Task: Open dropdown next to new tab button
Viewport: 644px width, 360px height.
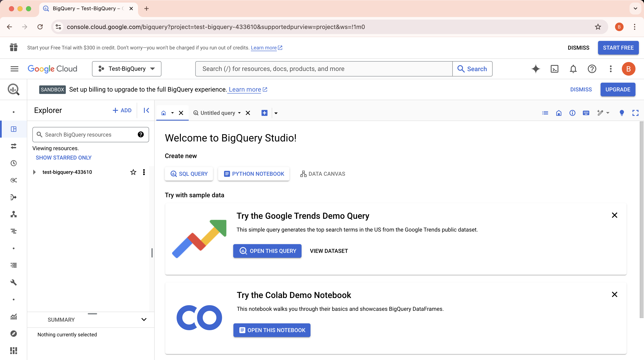Action: [x=276, y=113]
